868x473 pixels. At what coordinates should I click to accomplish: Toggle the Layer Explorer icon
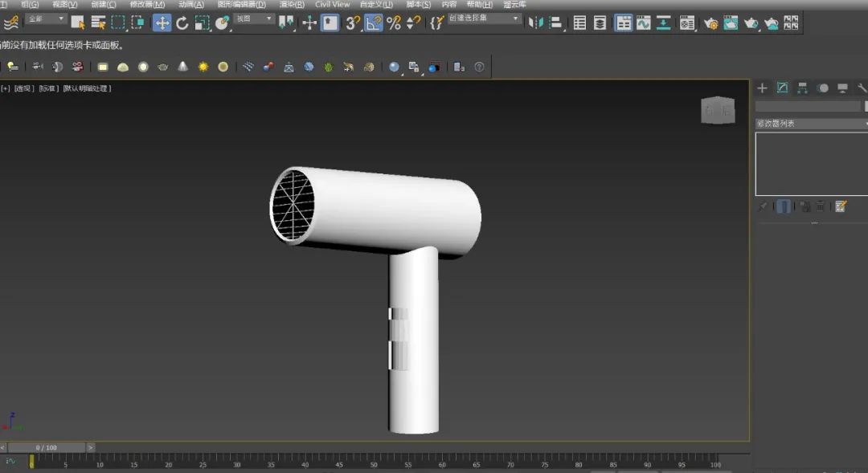click(600, 22)
